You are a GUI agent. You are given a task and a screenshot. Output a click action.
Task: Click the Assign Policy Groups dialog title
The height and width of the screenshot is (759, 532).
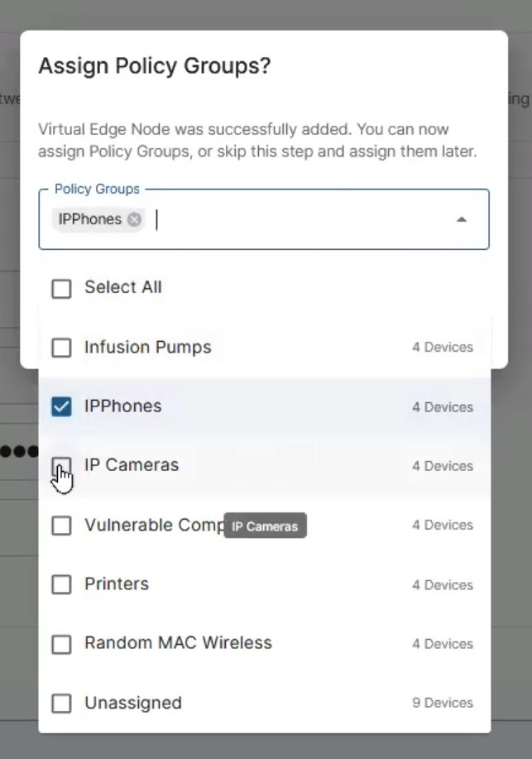tap(155, 66)
